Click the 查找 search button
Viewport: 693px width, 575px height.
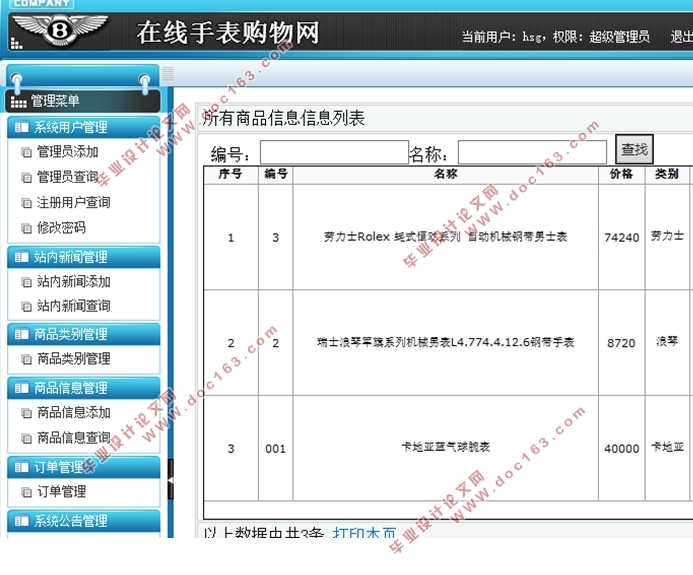(634, 149)
